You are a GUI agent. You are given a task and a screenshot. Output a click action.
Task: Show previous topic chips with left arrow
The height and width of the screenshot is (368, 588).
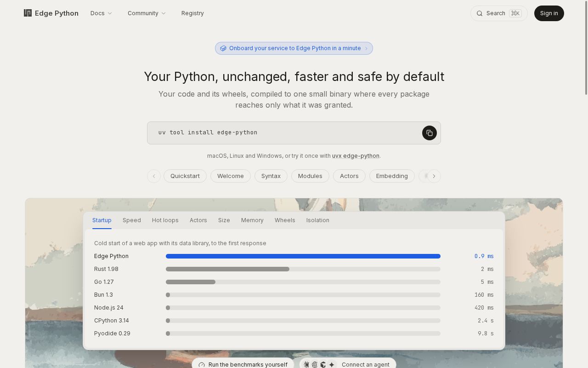(154, 176)
